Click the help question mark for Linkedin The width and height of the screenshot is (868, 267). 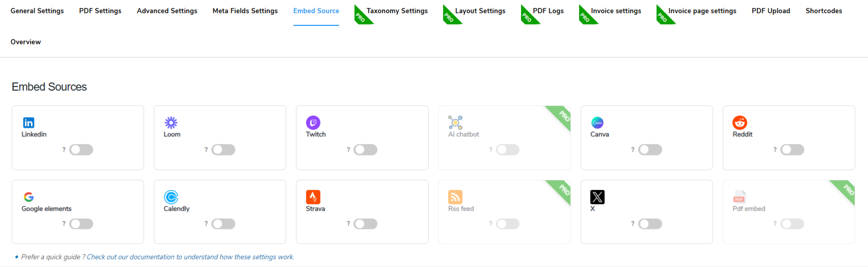(64, 150)
